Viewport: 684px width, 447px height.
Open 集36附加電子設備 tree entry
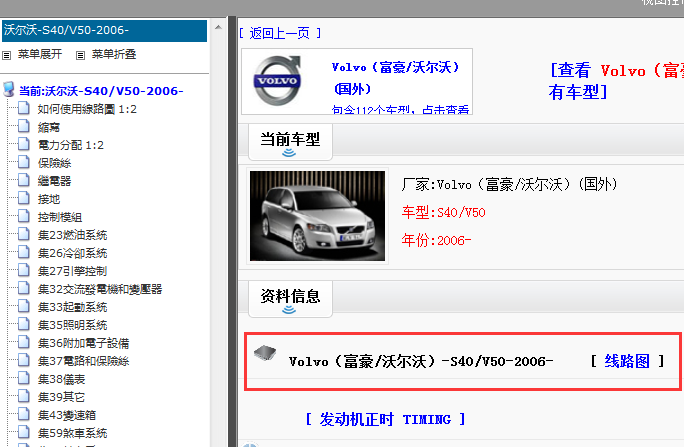pos(83,343)
